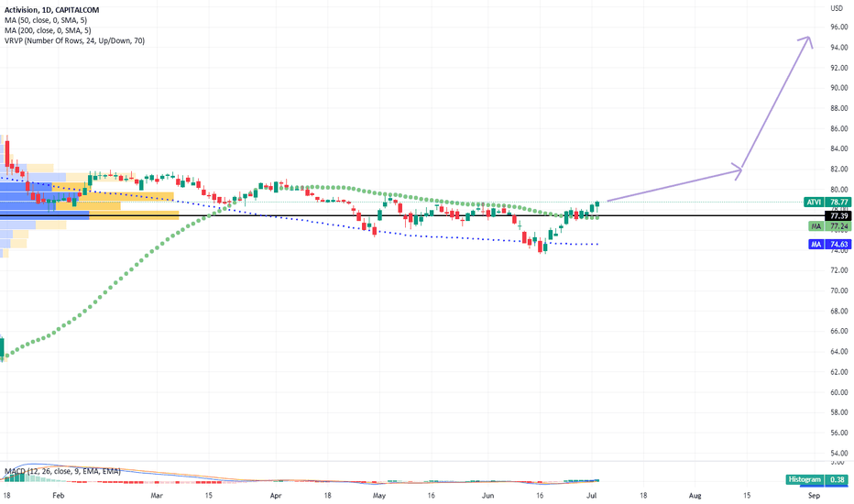The width and height of the screenshot is (854, 504).
Task: Click the 96.00 price axis value
Action: tap(838, 27)
